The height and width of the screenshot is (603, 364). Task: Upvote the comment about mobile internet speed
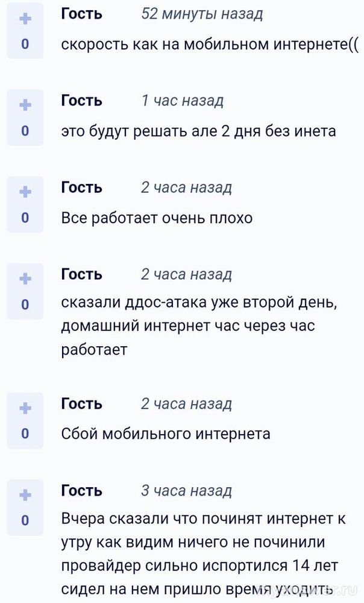click(x=25, y=19)
